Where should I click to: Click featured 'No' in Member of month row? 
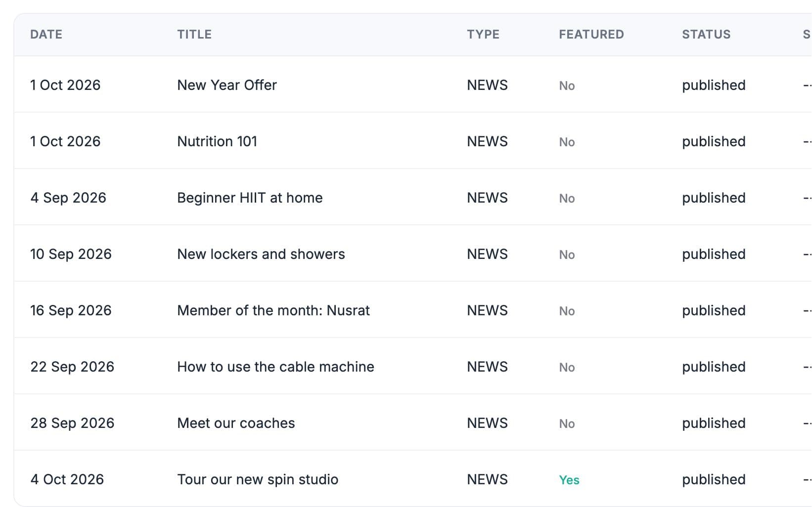click(x=567, y=311)
